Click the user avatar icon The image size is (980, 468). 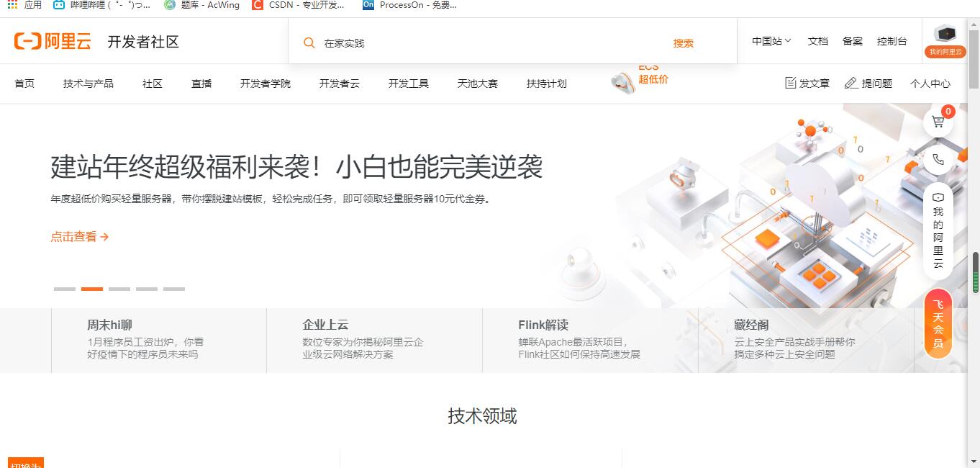click(x=945, y=34)
